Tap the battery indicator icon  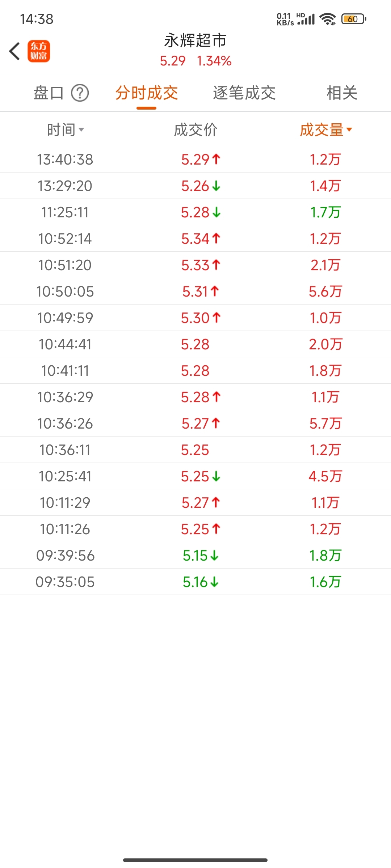354,19
